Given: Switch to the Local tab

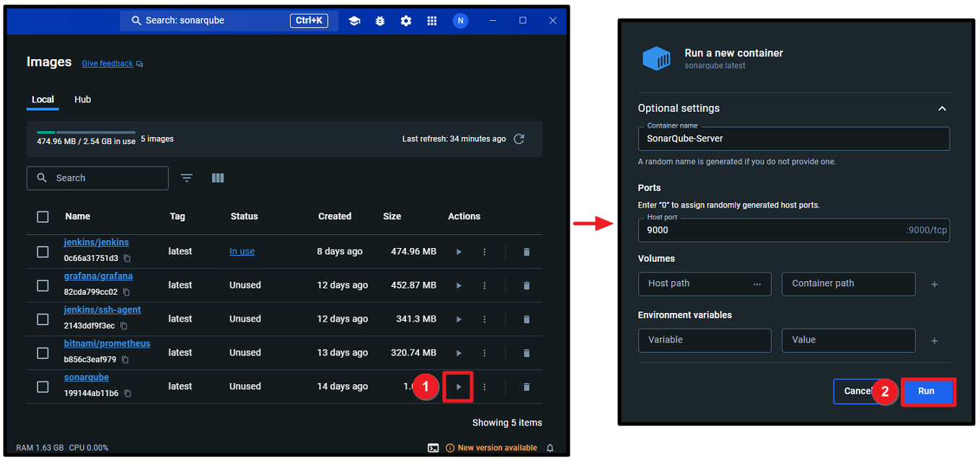Looking at the screenshot, I should pos(43,99).
